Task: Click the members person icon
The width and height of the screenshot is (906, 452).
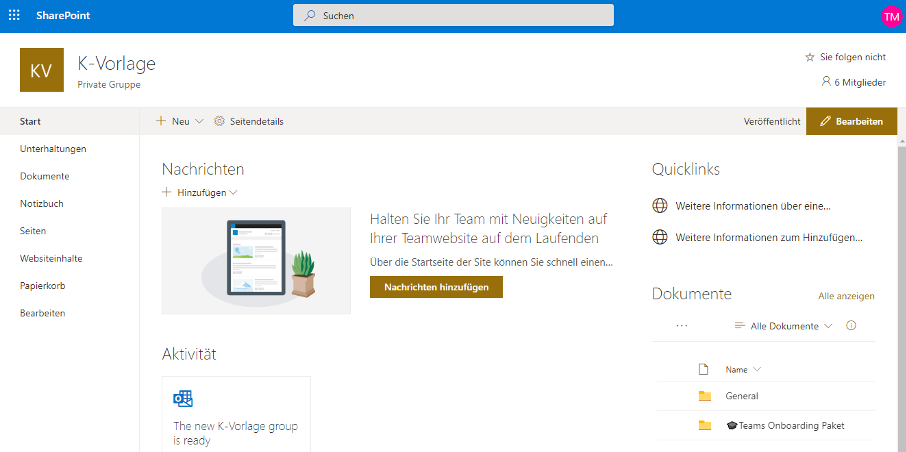Action: point(826,81)
